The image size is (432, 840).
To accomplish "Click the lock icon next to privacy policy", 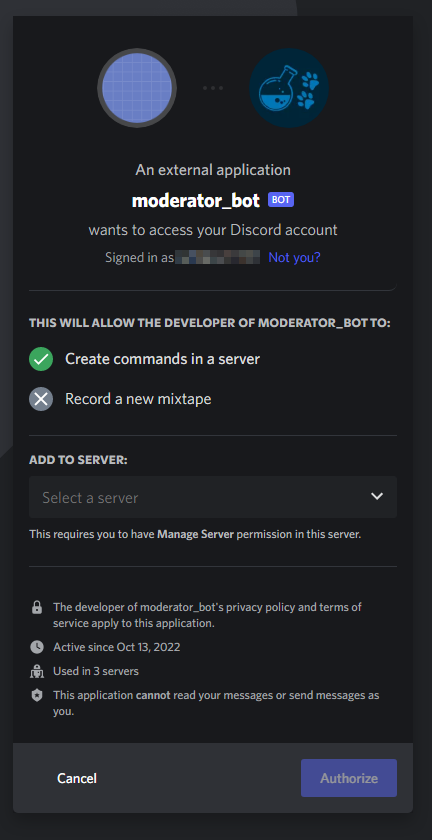I will [x=36, y=608].
